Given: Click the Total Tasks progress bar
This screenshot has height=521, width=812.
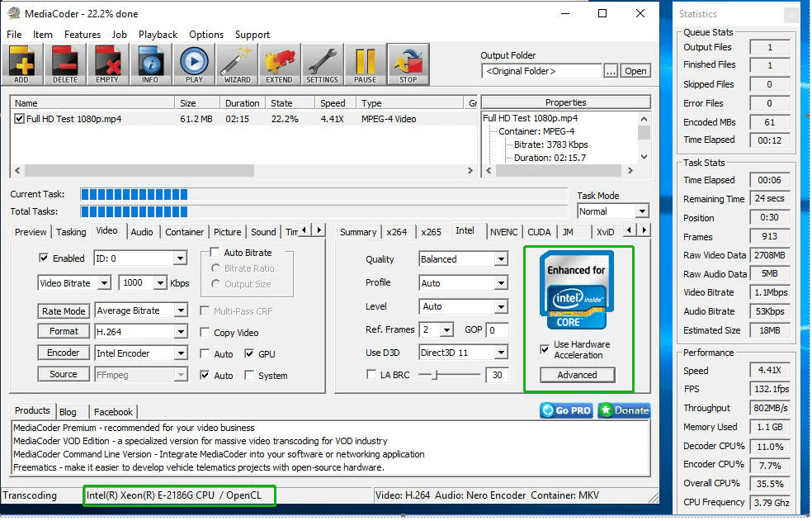Looking at the screenshot, I should coord(323,211).
